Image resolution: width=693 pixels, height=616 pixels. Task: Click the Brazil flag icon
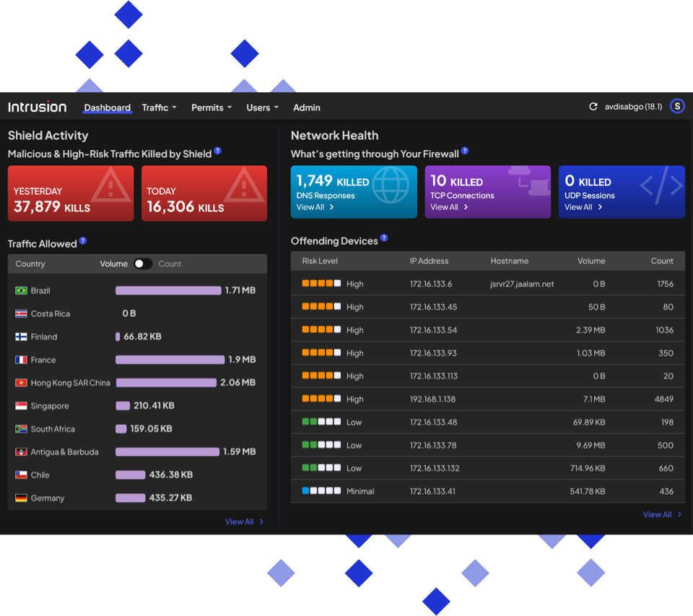coord(21,291)
